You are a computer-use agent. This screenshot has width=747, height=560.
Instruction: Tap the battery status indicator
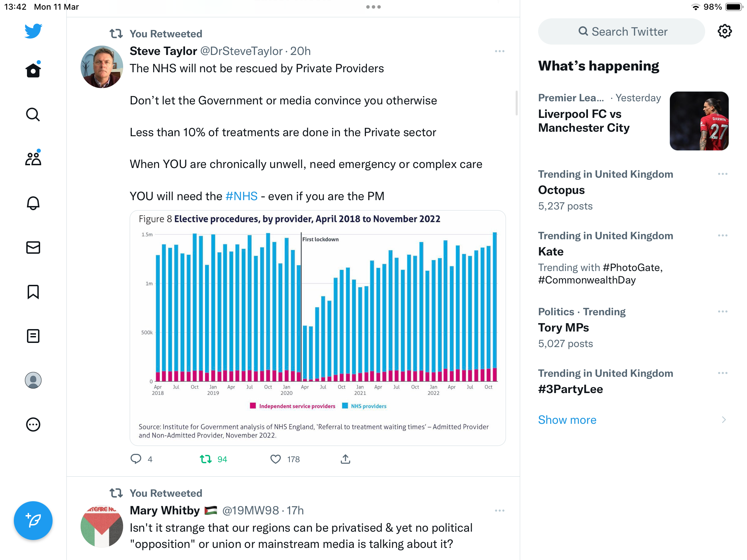coord(734,7)
